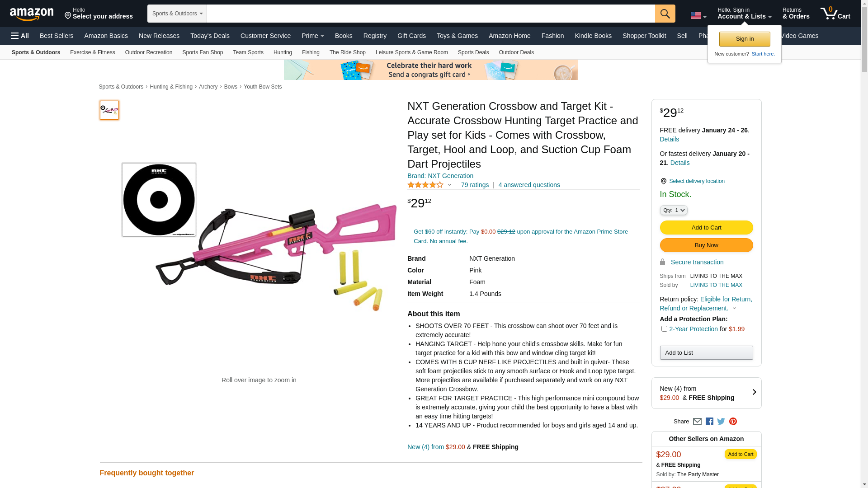The height and width of the screenshot is (488, 868).
Task: Select the product image thumbnail
Action: tap(109, 110)
